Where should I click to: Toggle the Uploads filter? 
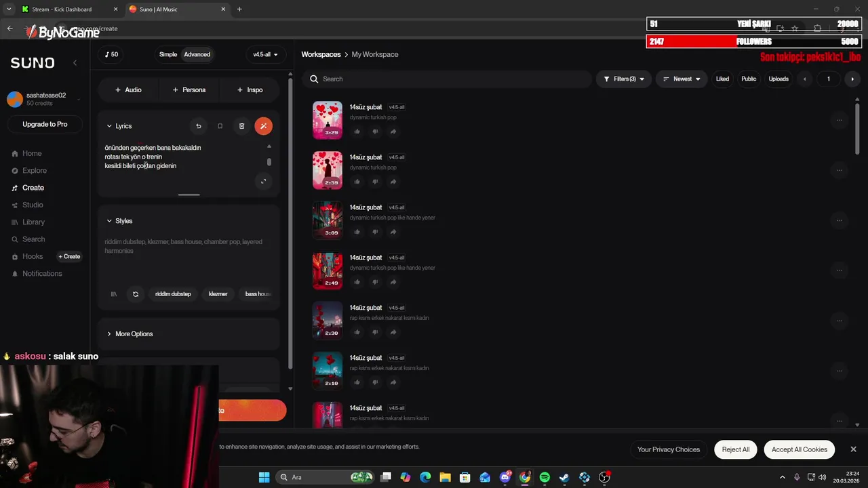(778, 79)
